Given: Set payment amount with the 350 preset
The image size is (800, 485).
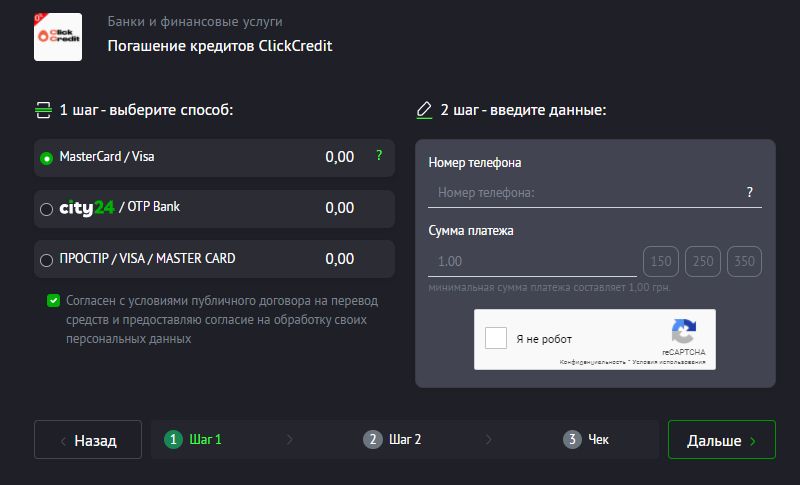Looking at the screenshot, I should [744, 262].
